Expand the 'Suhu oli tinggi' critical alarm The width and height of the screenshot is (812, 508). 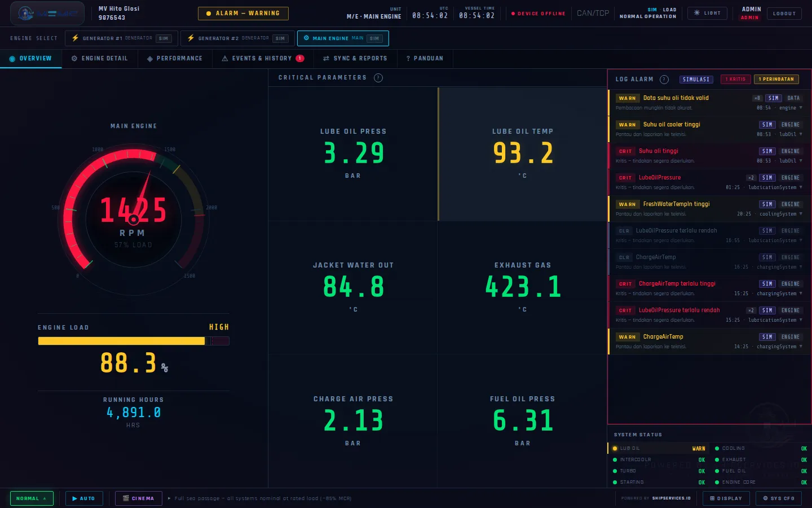[x=709, y=156]
